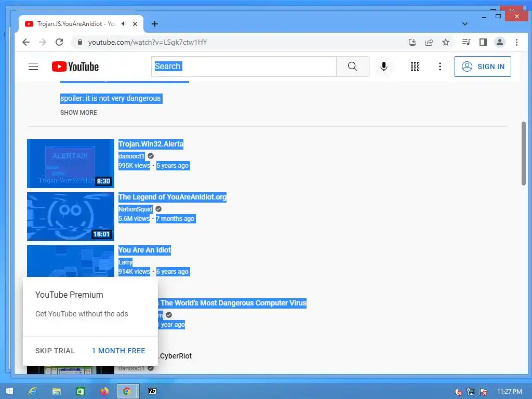
Task: Open the CyberRiot video title link
Action: click(x=175, y=356)
